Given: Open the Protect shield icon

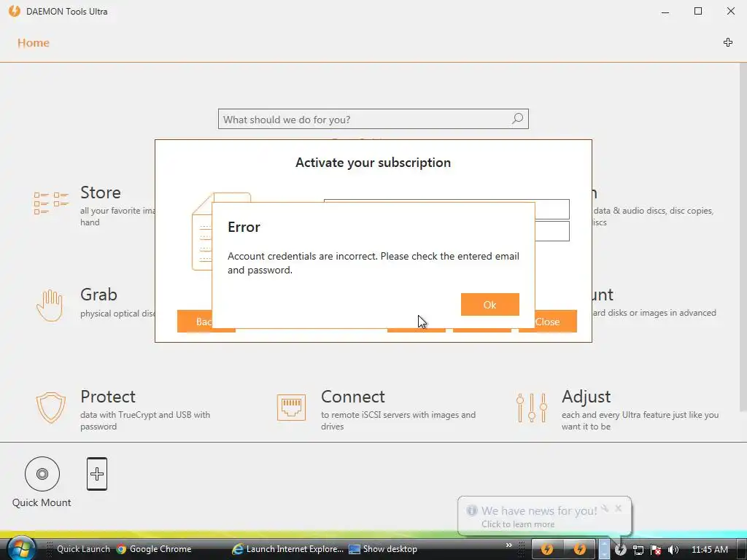Looking at the screenshot, I should 51,408.
